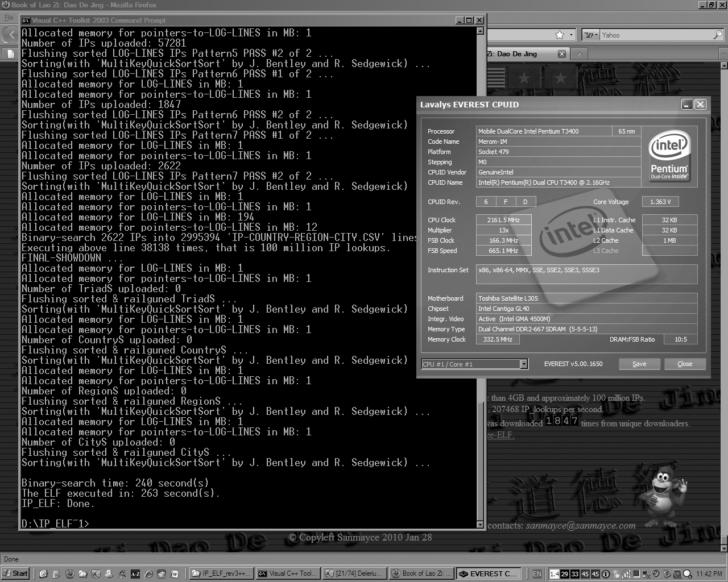Viewport: 728px width, 582px height.
Task: Click the EN language indicator in taskbar
Action: (537, 574)
